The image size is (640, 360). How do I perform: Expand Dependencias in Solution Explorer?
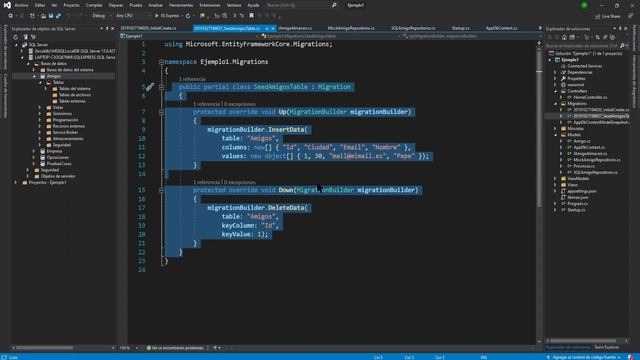coord(555,72)
